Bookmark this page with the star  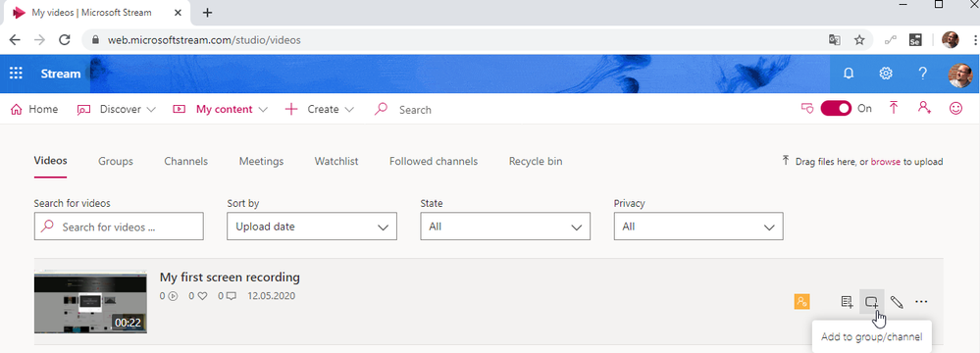click(x=859, y=40)
